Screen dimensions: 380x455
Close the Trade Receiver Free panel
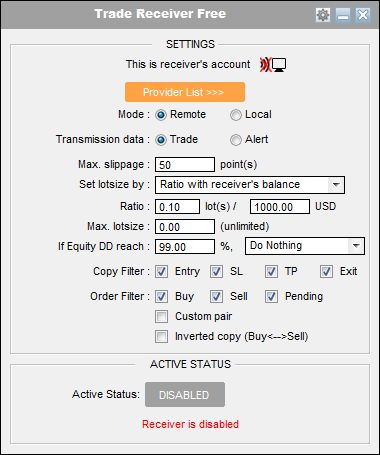(363, 15)
